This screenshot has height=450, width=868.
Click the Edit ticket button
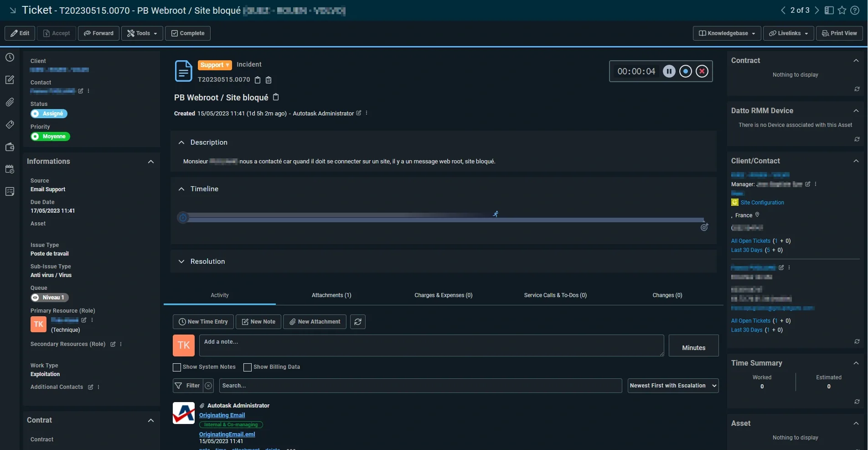20,33
